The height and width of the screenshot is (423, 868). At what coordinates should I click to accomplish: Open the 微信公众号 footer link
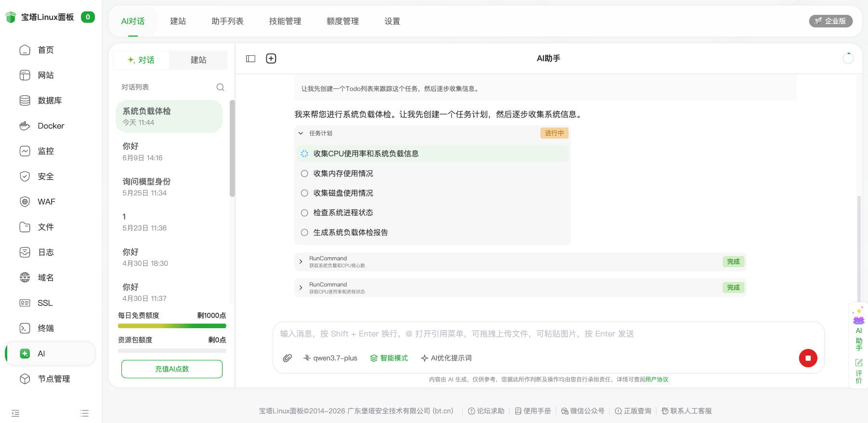pos(583,411)
